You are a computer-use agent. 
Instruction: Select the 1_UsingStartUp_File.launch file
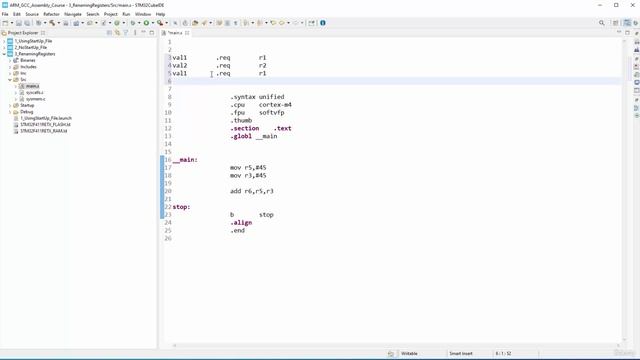coord(46,118)
